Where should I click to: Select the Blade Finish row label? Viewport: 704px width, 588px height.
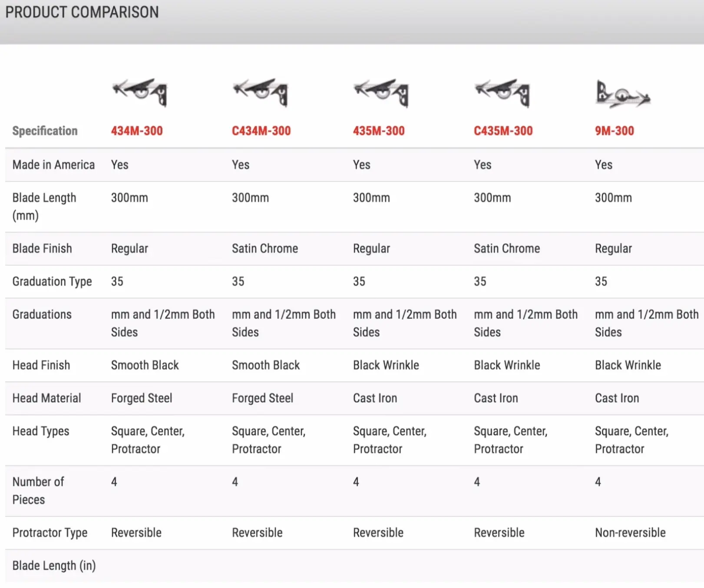pos(42,248)
